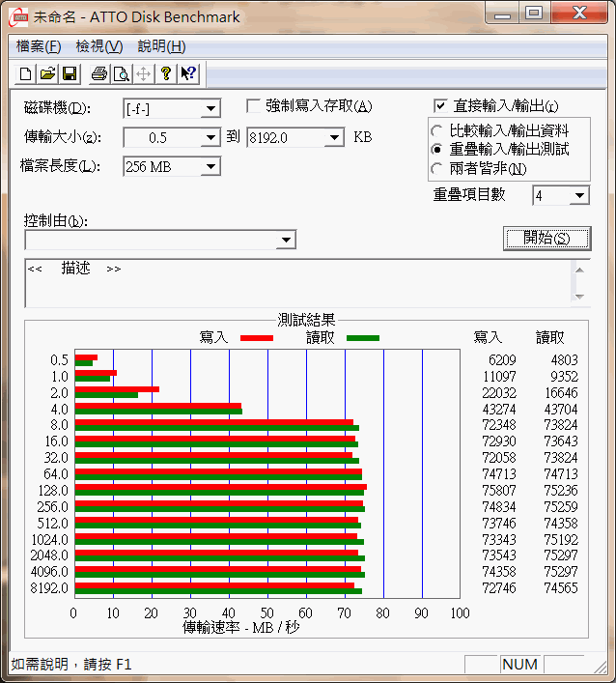
Task: Uncheck the 直接輸入/輸出 checkbox
Action: point(440,106)
